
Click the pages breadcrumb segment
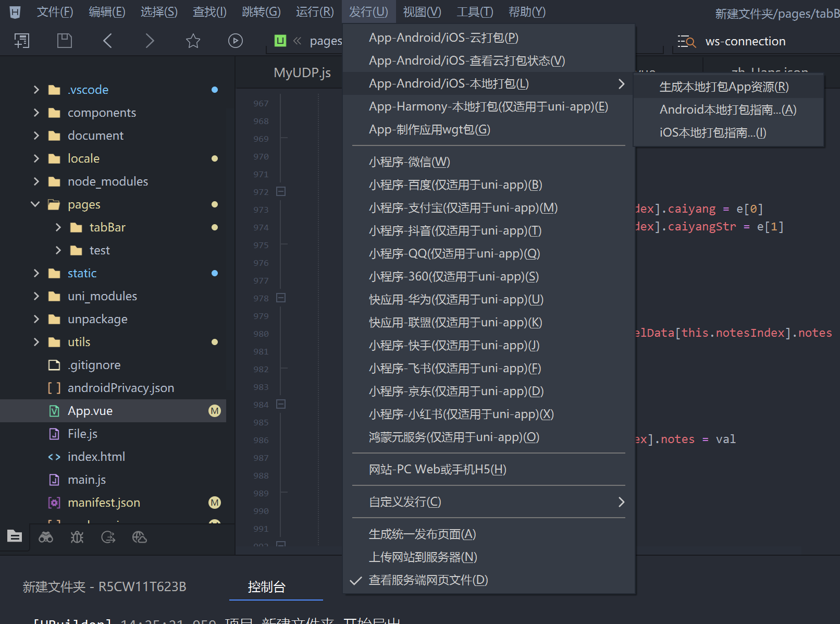click(x=326, y=41)
